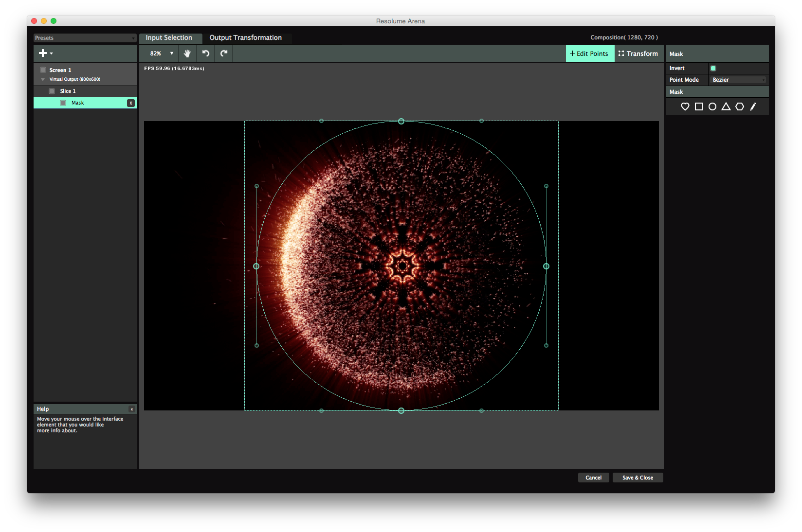802x532 pixels.
Task: Activate the freehand pen mask tool
Action: coord(753,106)
